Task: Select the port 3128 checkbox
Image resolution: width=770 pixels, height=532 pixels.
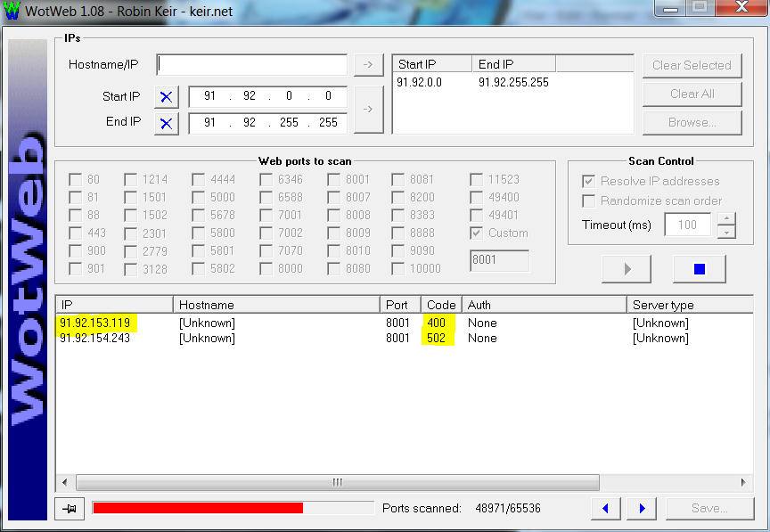Action: point(131,269)
